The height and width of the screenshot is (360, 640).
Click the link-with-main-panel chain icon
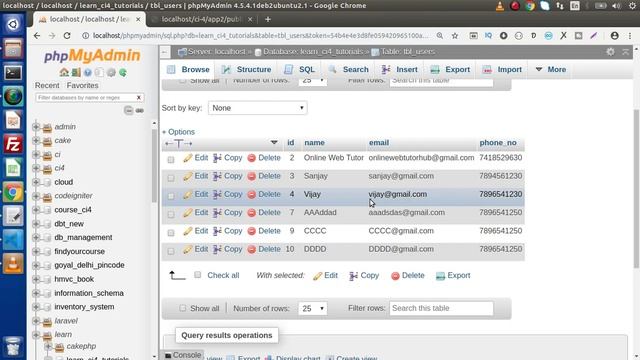pyautogui.click(x=140, y=111)
